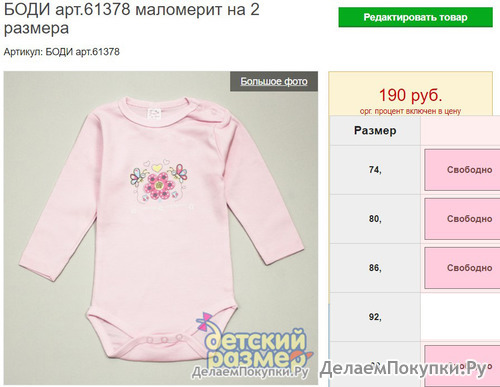Image resolution: width=500 pixels, height=387 pixels.
Task: Click the 190 руб. price text
Action: [x=410, y=95]
